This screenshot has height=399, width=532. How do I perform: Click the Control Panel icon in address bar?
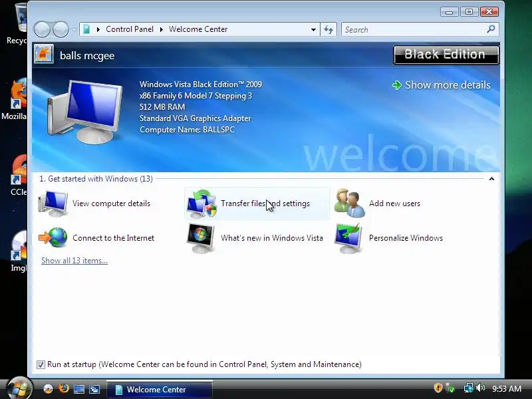click(87, 29)
